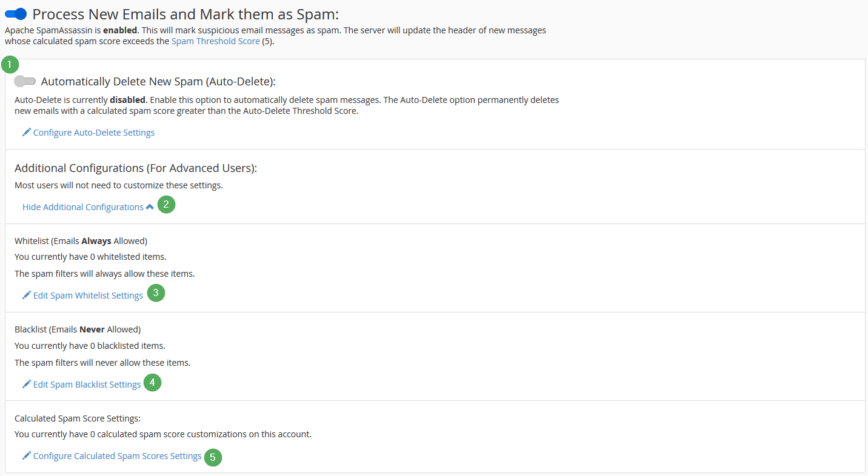Image resolution: width=868 pixels, height=476 pixels.
Task: Collapse Hide Additional Configurations chevron
Action: point(150,207)
